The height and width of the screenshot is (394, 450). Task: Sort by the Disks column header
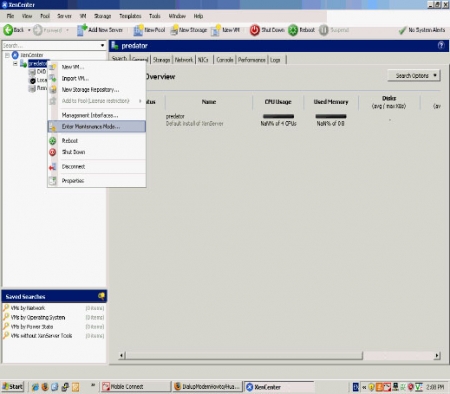tap(389, 102)
